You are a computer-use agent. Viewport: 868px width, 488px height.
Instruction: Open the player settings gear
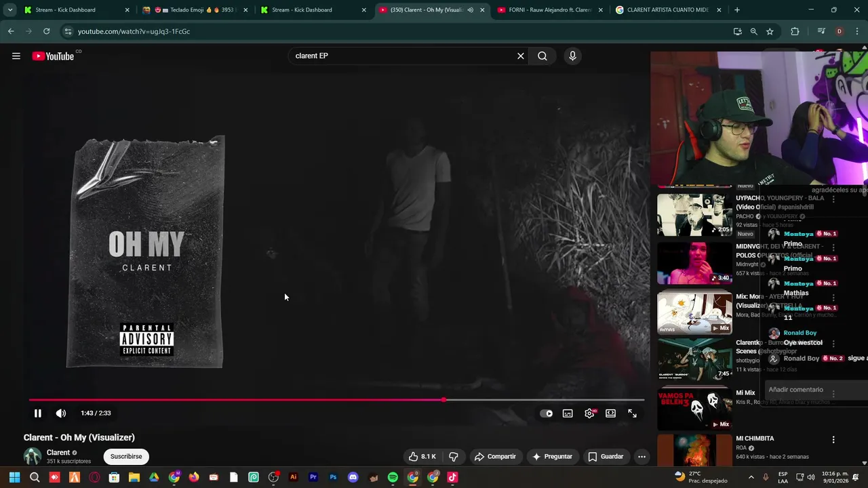[589, 413]
